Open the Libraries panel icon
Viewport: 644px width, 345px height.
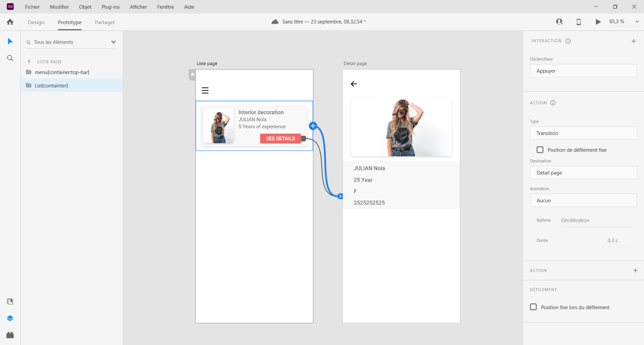click(x=10, y=301)
